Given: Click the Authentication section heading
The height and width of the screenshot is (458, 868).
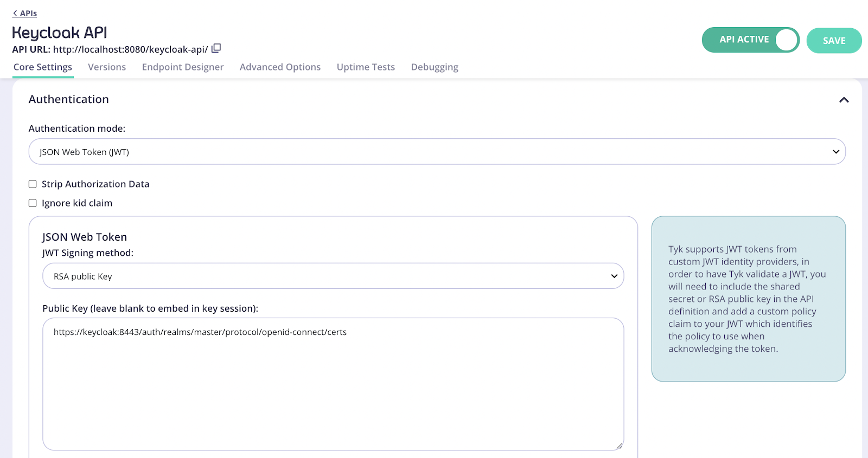Looking at the screenshot, I should coord(69,100).
